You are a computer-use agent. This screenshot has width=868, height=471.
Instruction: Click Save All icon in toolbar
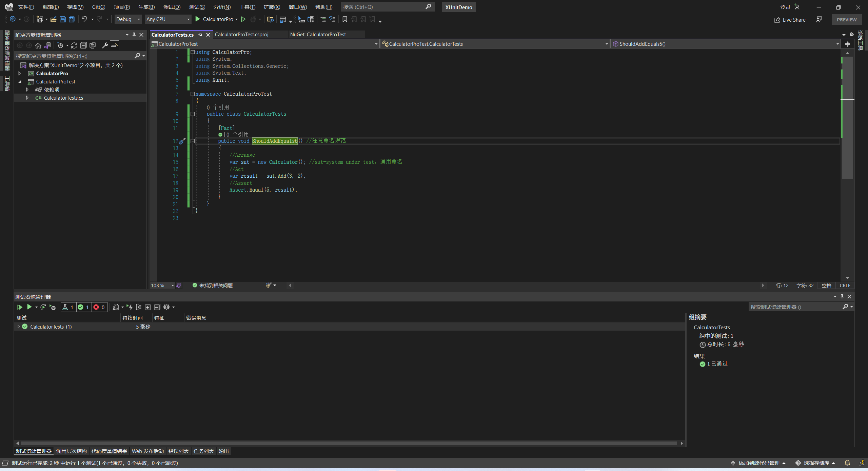(x=72, y=19)
